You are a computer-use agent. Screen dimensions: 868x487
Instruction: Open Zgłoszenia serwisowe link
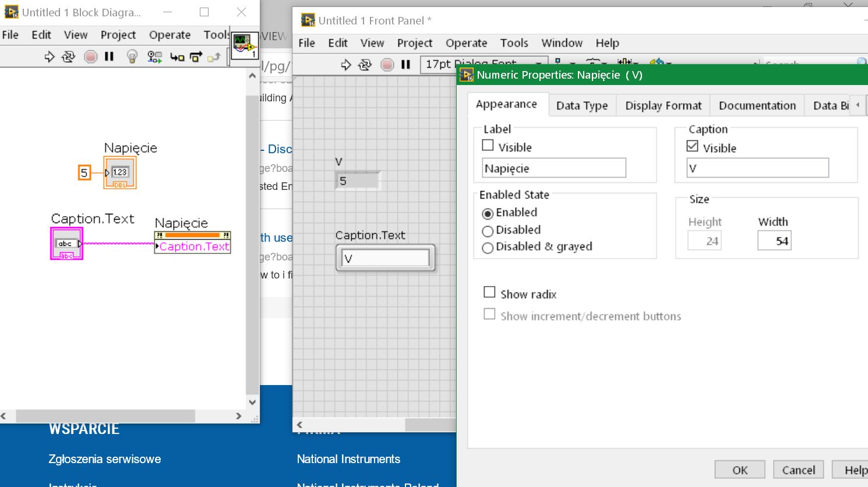point(105,459)
